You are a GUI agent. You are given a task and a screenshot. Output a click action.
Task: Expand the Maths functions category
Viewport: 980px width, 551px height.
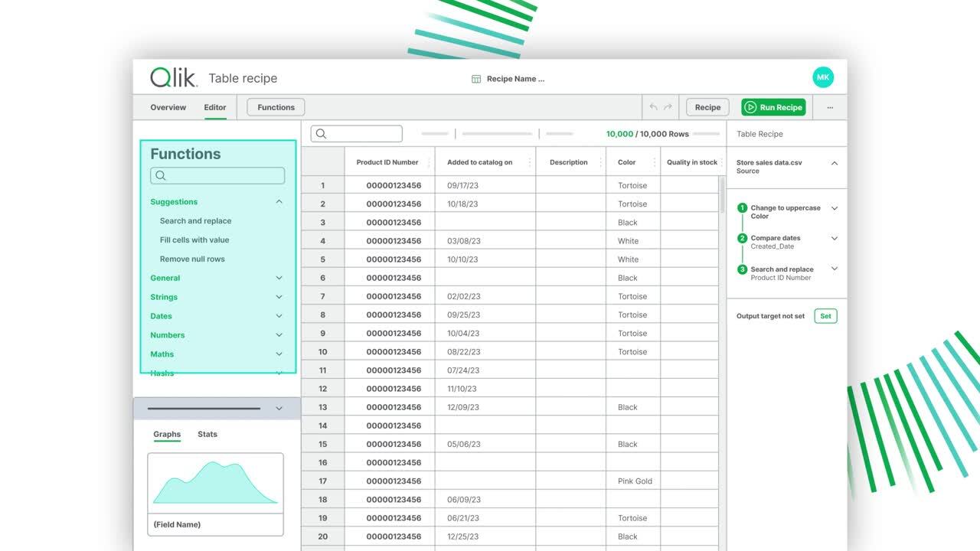279,354
